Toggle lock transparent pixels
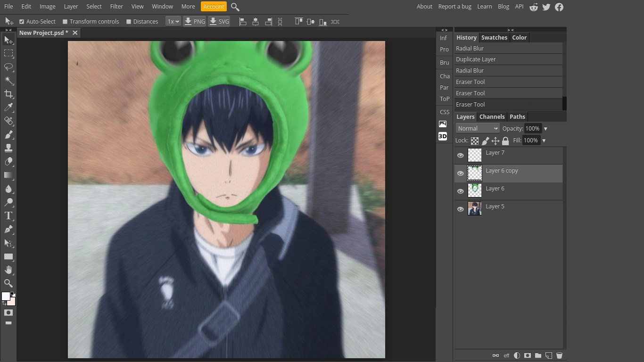This screenshot has height=362, width=644. point(475,140)
